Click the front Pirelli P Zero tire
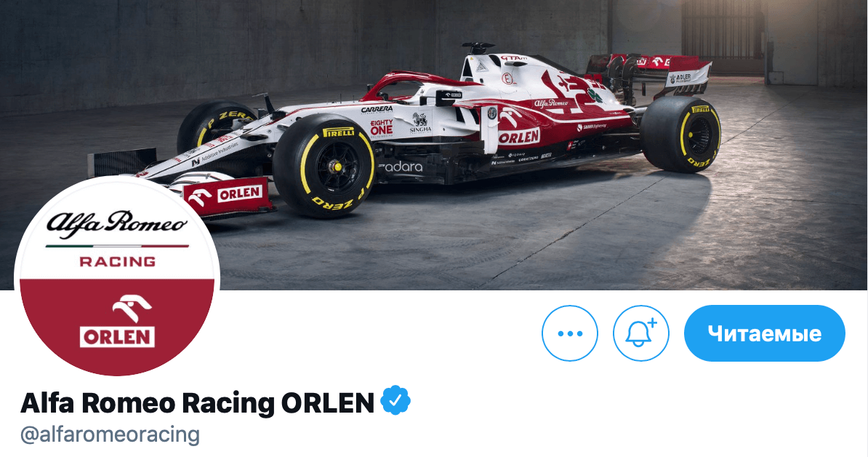 pos(324,166)
